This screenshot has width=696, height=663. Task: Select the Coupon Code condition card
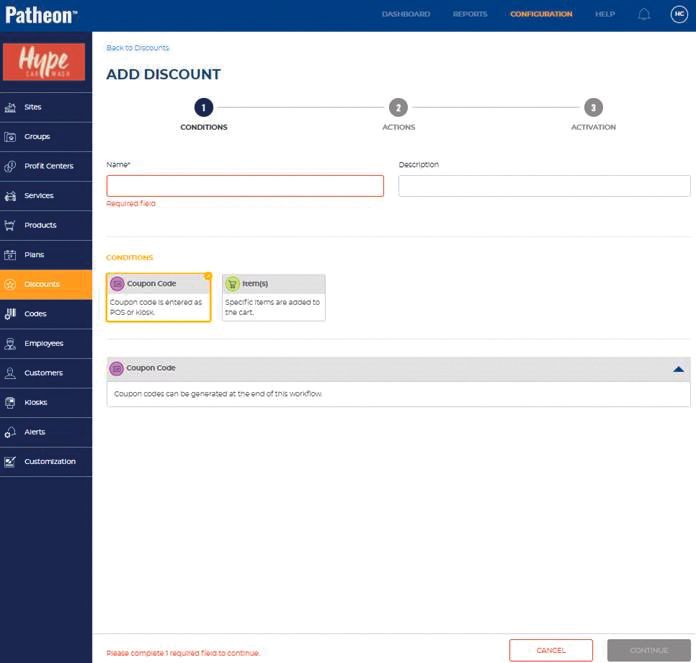point(158,298)
